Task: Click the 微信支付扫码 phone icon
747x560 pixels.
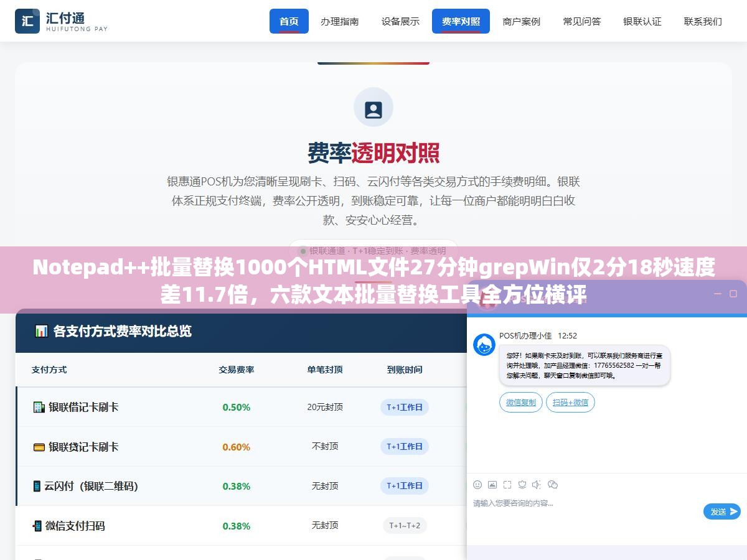Action: tap(37, 526)
